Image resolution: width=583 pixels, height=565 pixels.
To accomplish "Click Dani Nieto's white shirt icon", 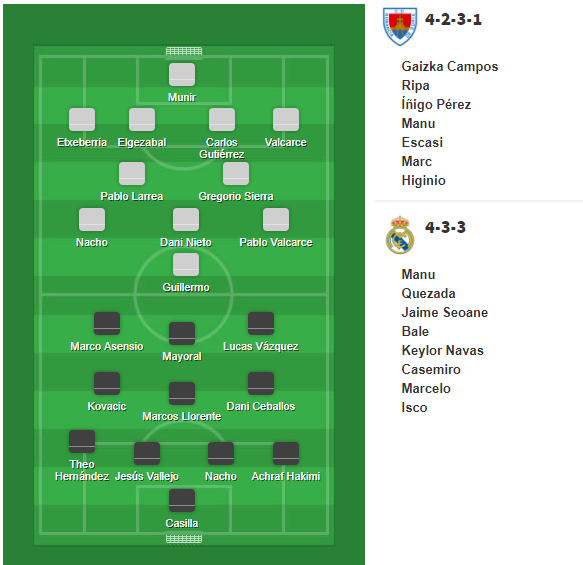I will coord(186,219).
